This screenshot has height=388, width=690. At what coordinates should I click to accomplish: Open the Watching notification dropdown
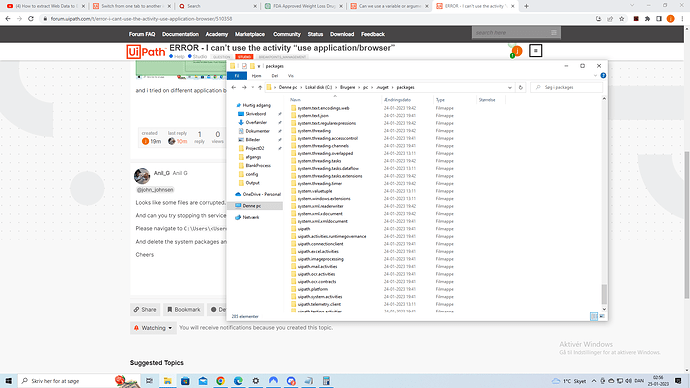(x=153, y=328)
